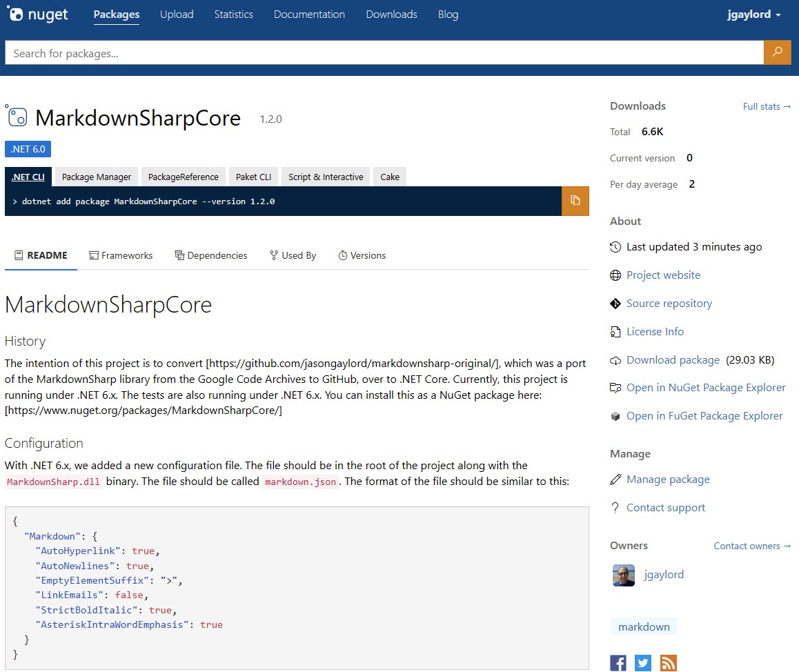Viewport: 799px width, 672px height.
Task: Open Documentation in the top navigation
Action: (309, 14)
